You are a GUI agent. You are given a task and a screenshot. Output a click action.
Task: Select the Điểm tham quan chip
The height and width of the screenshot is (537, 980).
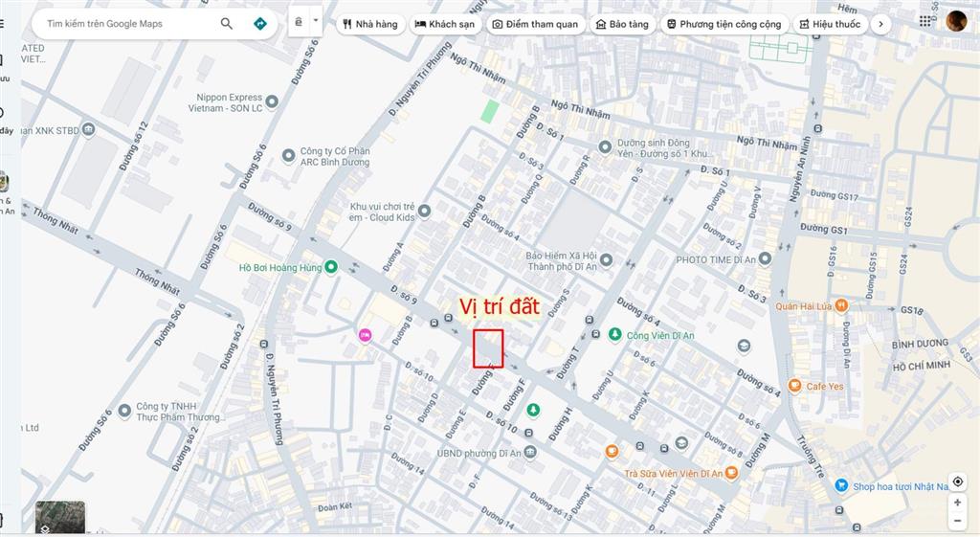535,24
